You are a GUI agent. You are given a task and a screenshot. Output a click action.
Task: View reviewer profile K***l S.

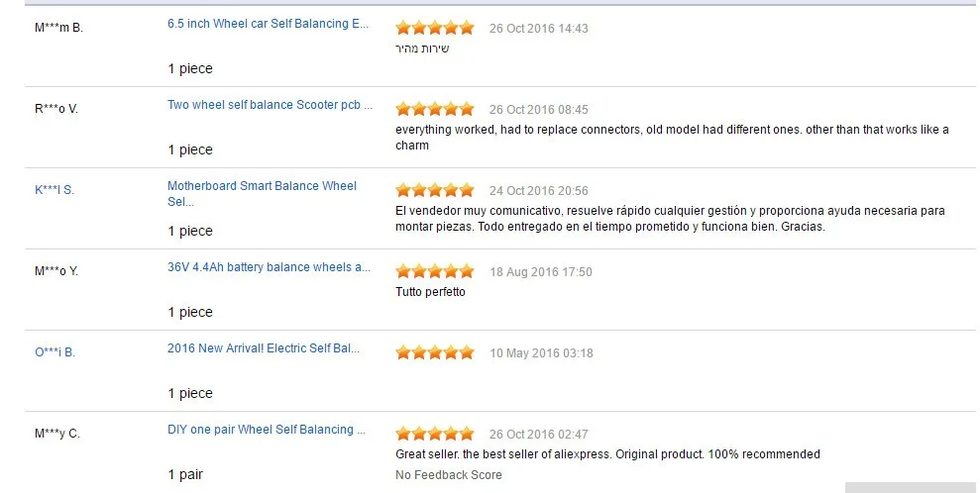(54, 190)
